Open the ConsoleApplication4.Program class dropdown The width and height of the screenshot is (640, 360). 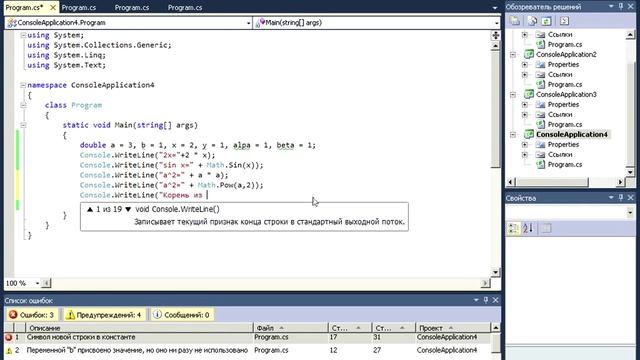tap(248, 23)
